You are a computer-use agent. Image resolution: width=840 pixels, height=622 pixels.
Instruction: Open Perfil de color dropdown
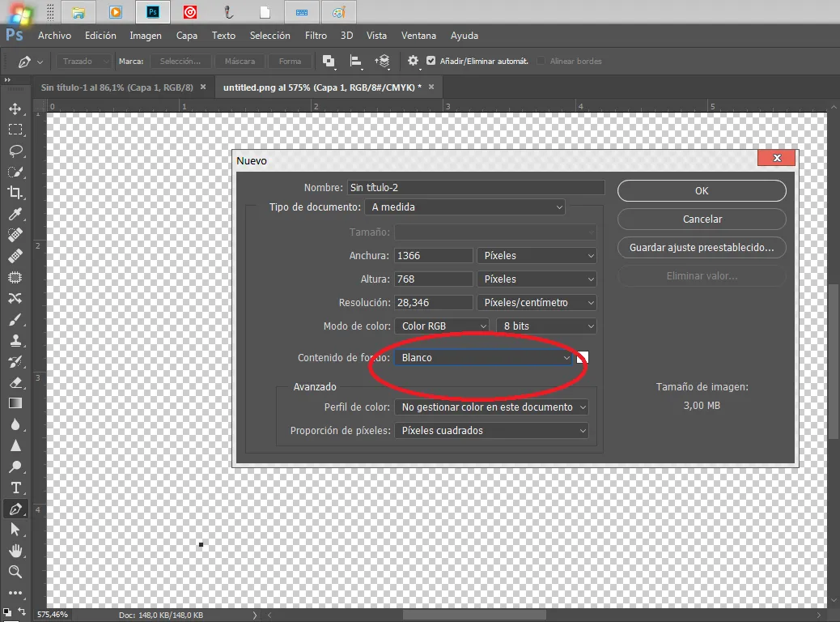pos(491,407)
